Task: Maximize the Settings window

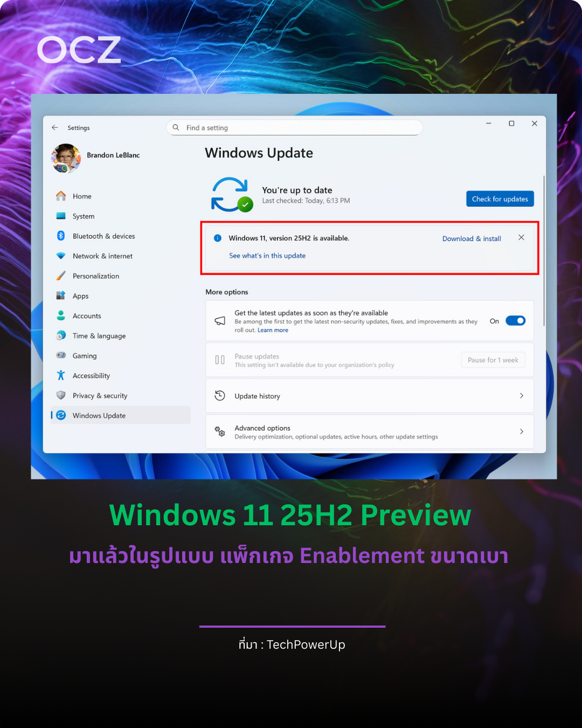Action: click(x=511, y=123)
